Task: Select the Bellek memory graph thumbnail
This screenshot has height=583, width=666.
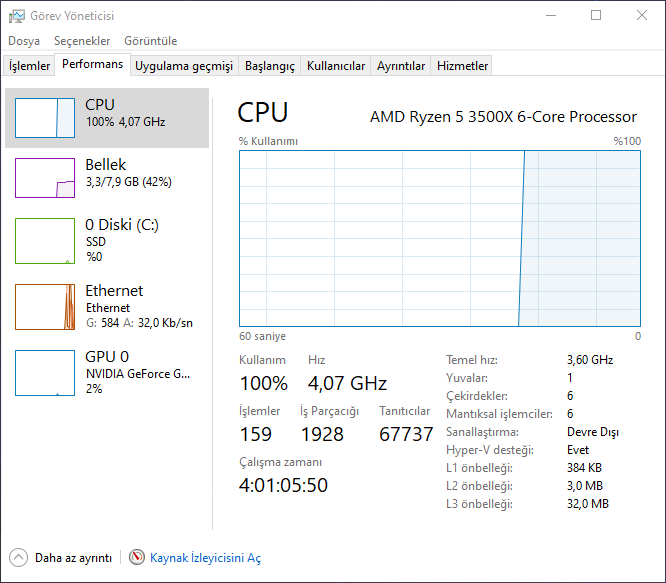Action: point(45,178)
